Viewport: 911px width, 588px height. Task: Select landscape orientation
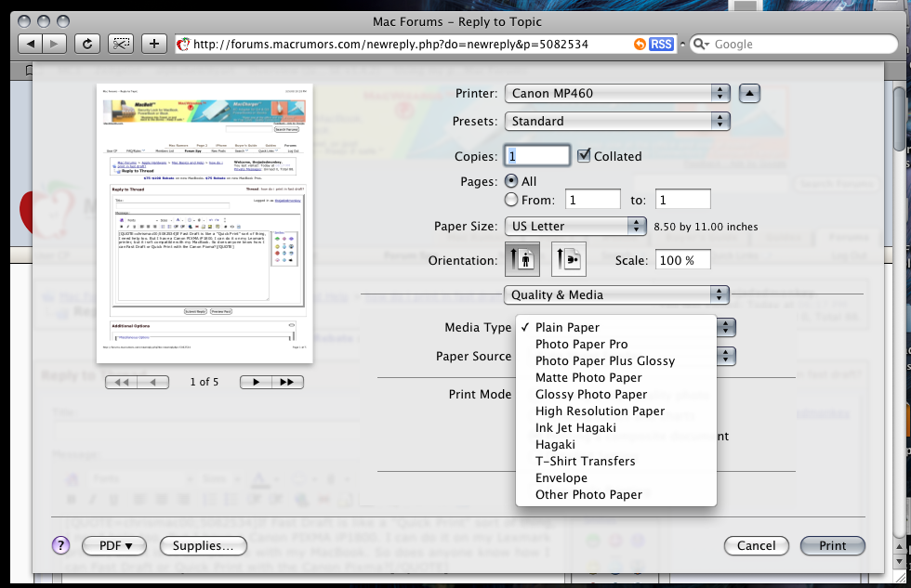click(568, 259)
